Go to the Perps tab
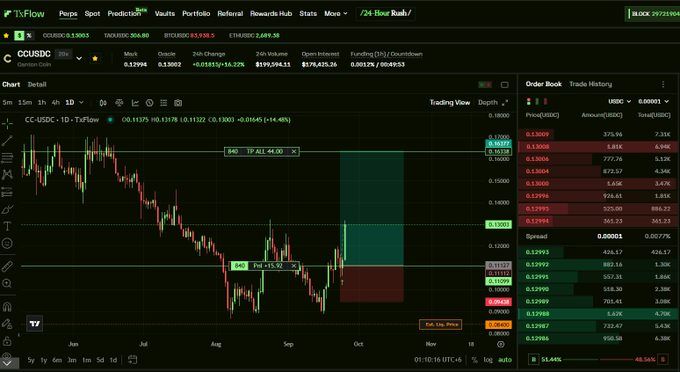The height and width of the screenshot is (372, 680). pos(68,13)
